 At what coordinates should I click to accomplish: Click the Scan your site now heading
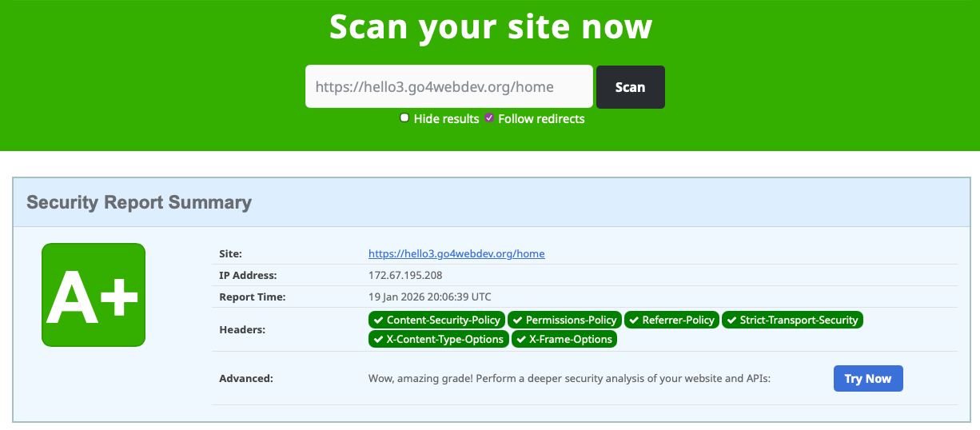(x=491, y=26)
